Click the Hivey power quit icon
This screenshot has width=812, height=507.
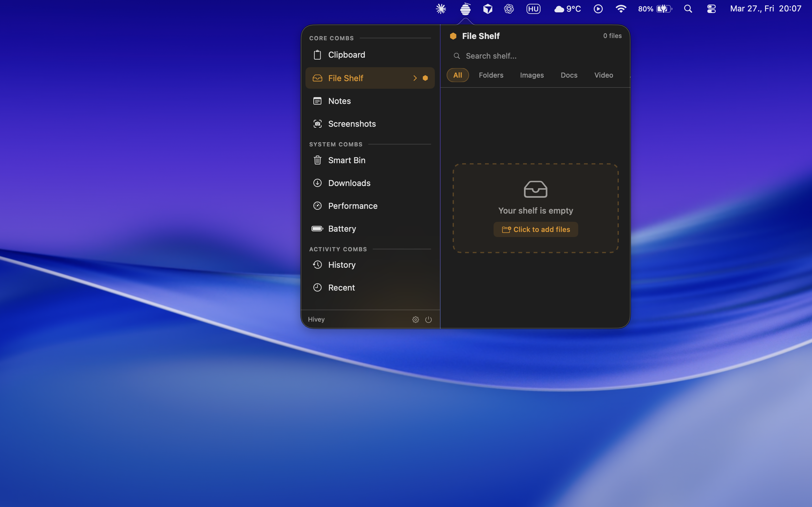(429, 319)
